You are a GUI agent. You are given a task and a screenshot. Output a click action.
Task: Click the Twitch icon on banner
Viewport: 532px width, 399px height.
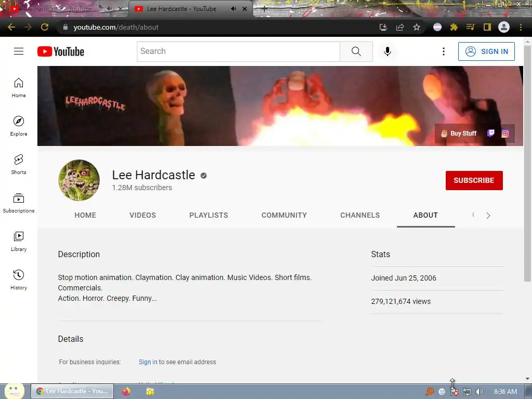pyautogui.click(x=490, y=134)
